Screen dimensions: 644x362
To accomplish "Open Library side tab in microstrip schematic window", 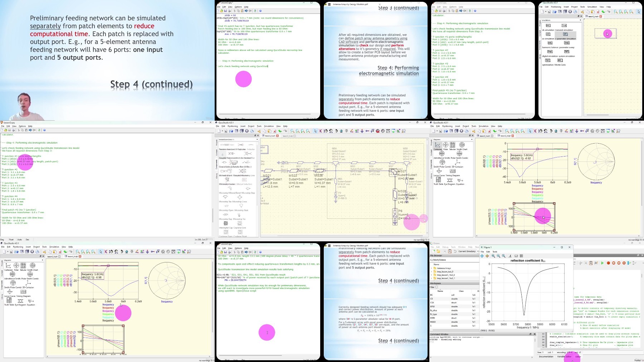I will point(216,176).
